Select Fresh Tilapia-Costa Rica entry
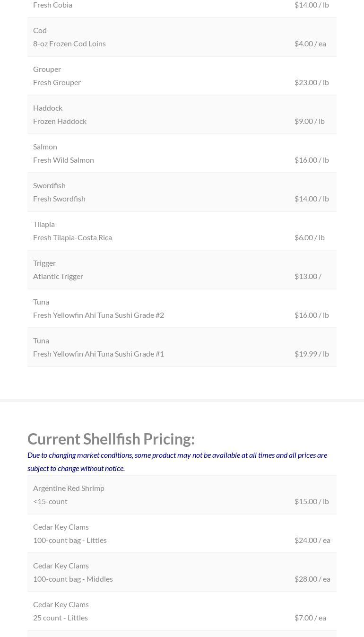The image size is (364, 637). [72, 237]
